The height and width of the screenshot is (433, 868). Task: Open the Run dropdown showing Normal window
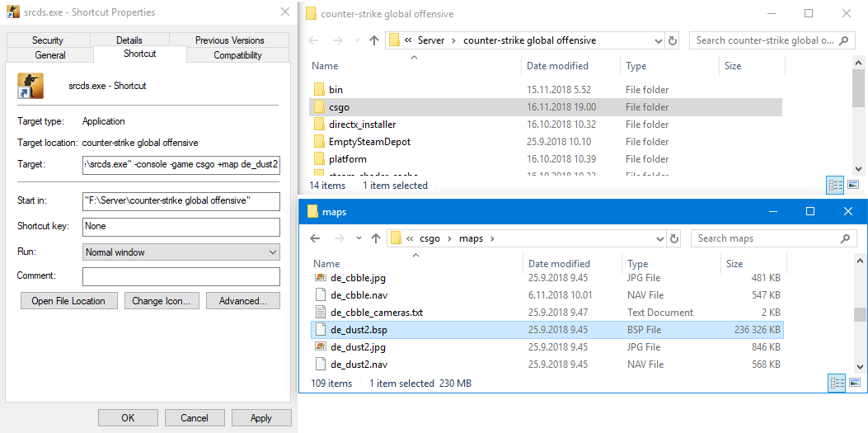[x=181, y=252]
